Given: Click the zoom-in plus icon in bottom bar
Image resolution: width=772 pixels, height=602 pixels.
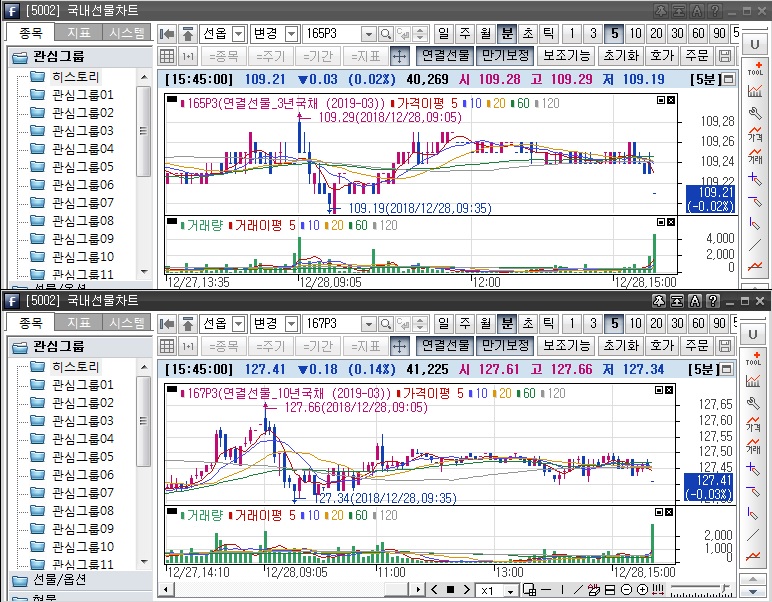Looking at the screenshot, I should click(642, 590).
